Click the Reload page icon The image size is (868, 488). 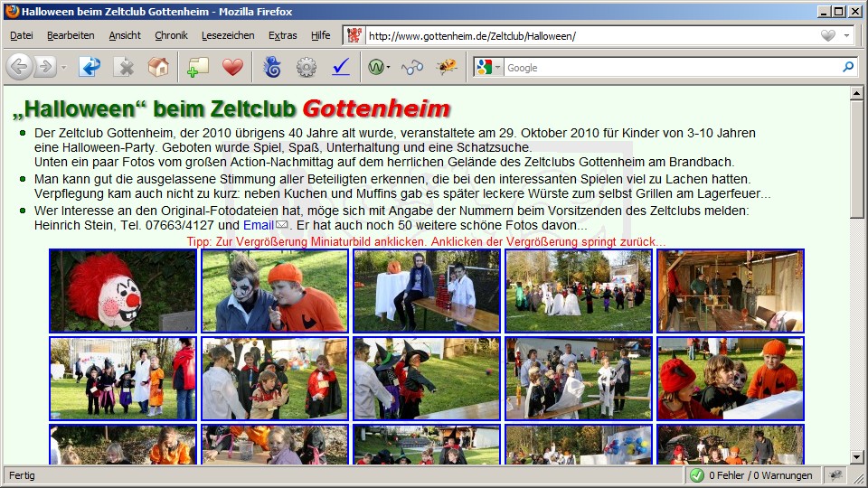tap(90, 67)
